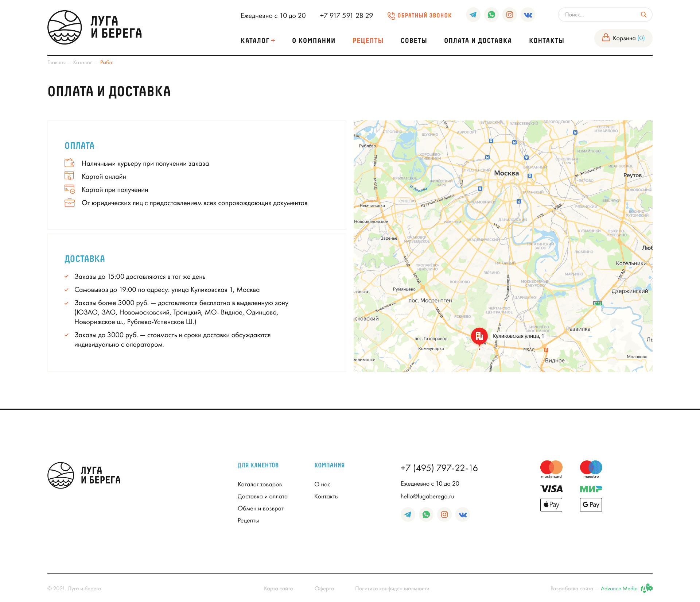
Task: Click the header site logo
Action: point(95,27)
